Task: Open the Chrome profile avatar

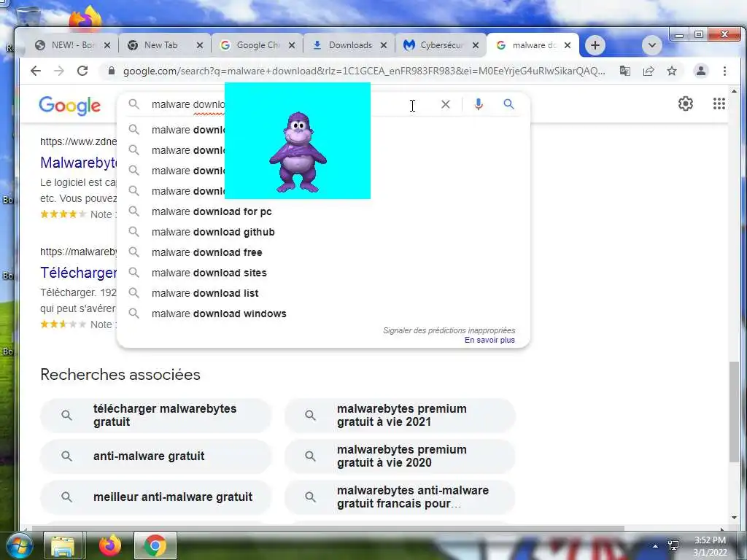Action: [x=701, y=71]
